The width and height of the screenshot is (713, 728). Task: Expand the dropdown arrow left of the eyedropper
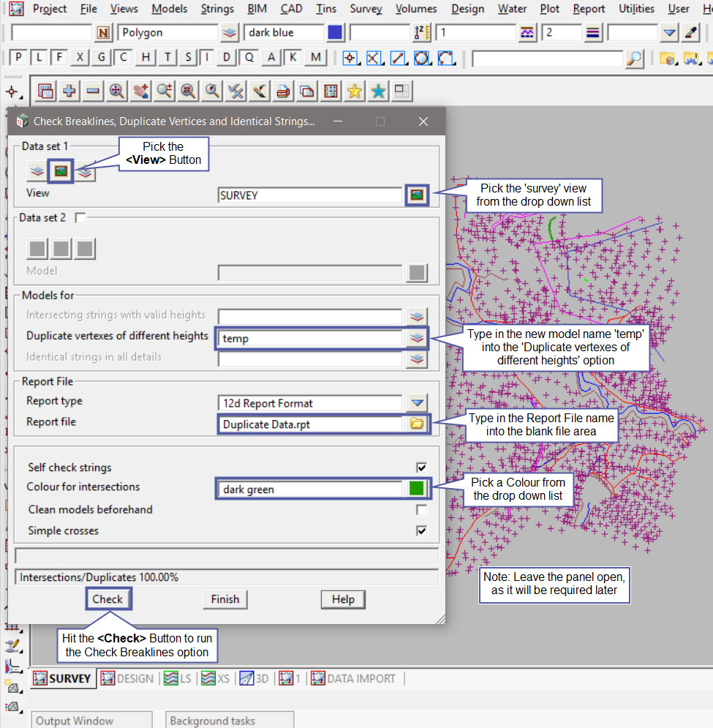coord(669,32)
